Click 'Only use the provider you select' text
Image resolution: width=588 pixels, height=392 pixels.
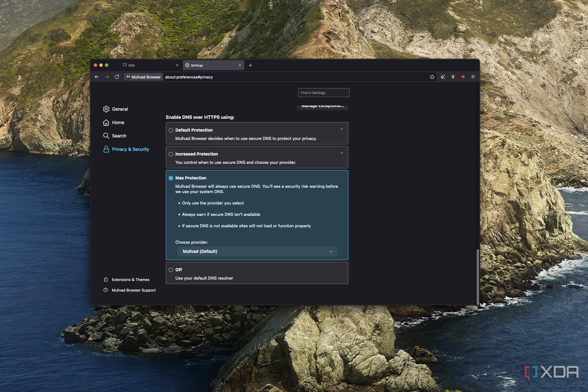(x=213, y=203)
